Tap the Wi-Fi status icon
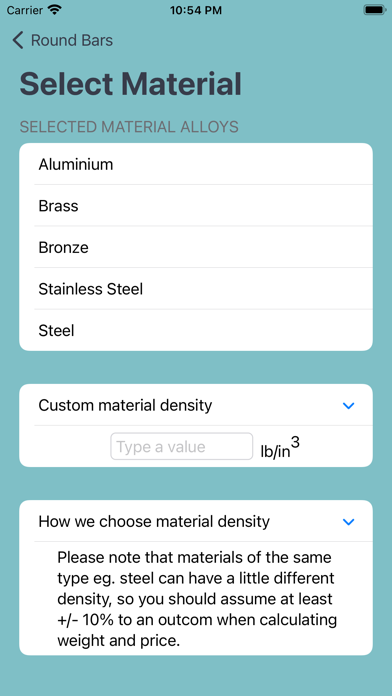The image size is (392, 696). [55, 10]
